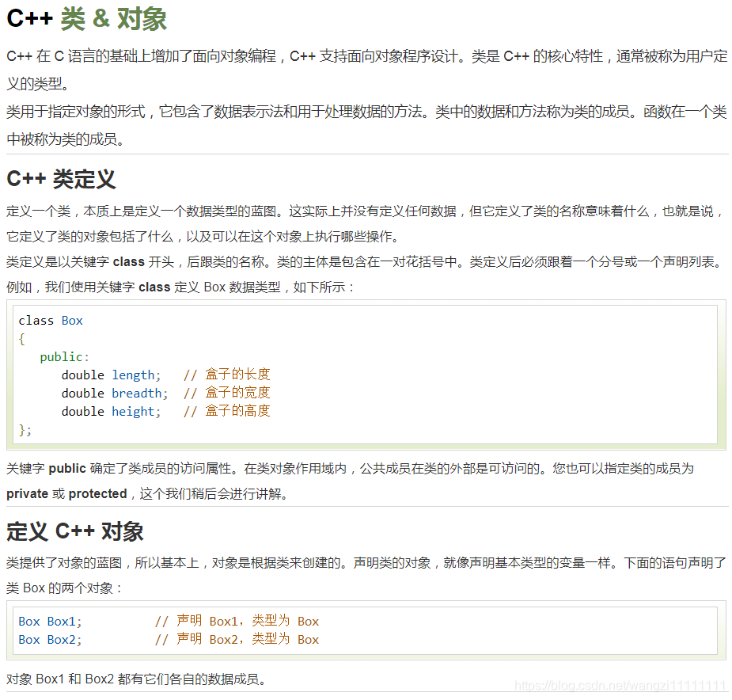Click the section heading C++ 类定义

61,179
